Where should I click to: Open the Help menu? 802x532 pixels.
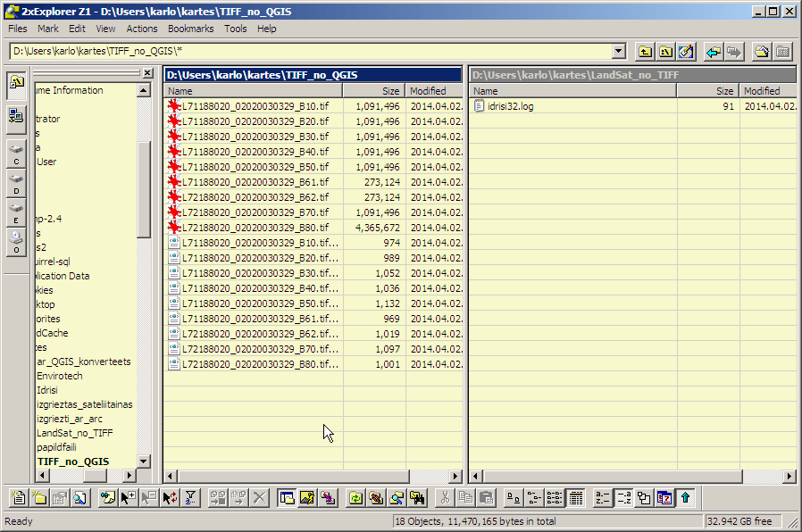click(266, 29)
